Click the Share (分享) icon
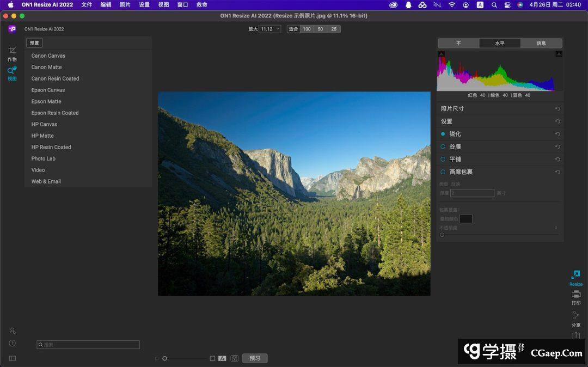The height and width of the screenshot is (367, 588). point(575,316)
